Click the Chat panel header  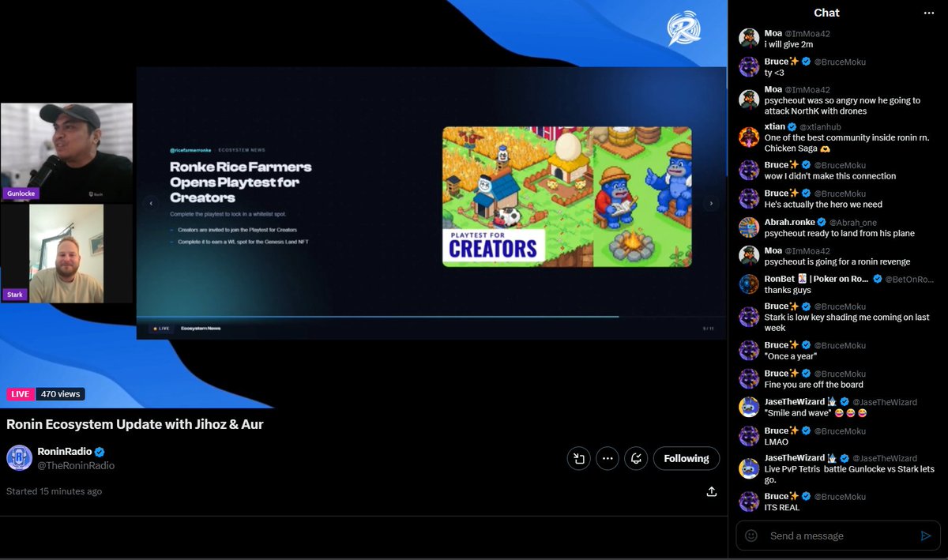826,13
